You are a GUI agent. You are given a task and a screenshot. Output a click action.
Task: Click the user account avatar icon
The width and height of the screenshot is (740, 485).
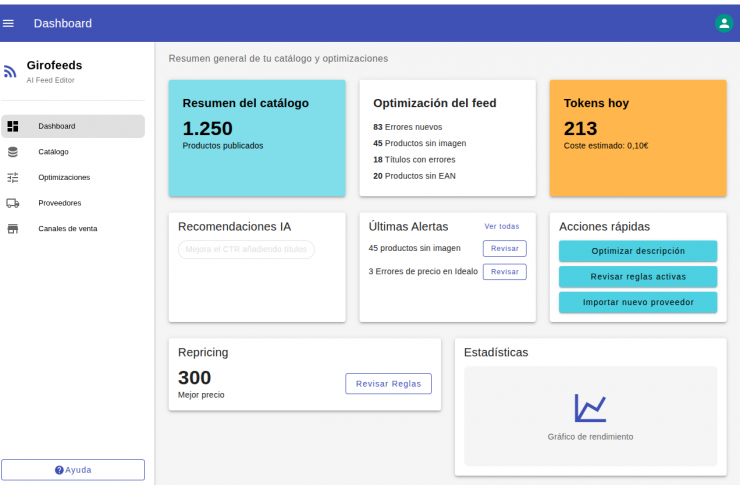point(724,23)
